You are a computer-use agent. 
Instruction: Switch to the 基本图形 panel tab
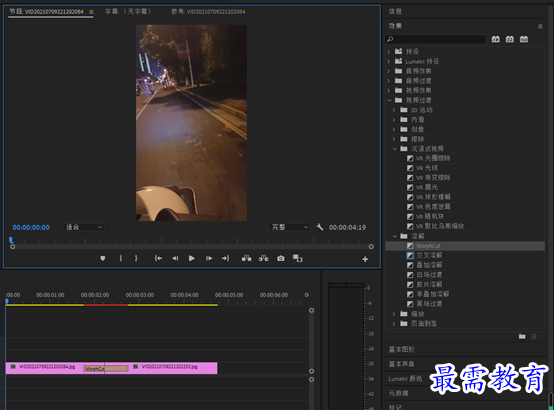401,349
